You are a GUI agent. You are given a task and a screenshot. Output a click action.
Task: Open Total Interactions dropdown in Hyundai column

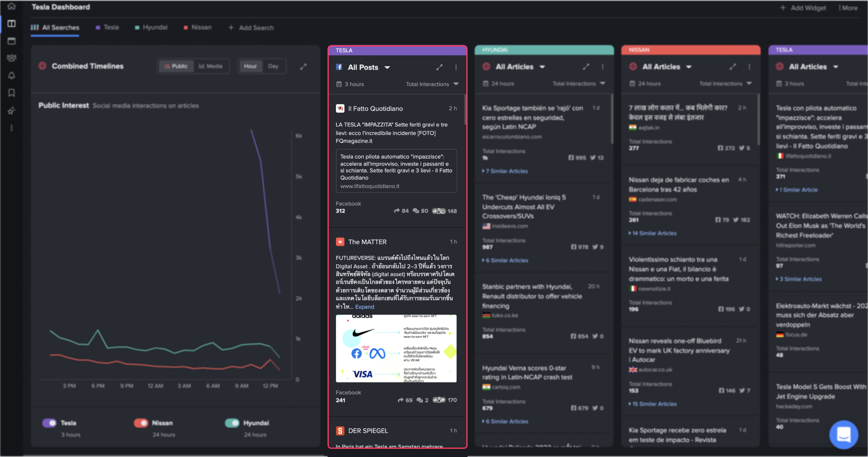pyautogui.click(x=579, y=83)
